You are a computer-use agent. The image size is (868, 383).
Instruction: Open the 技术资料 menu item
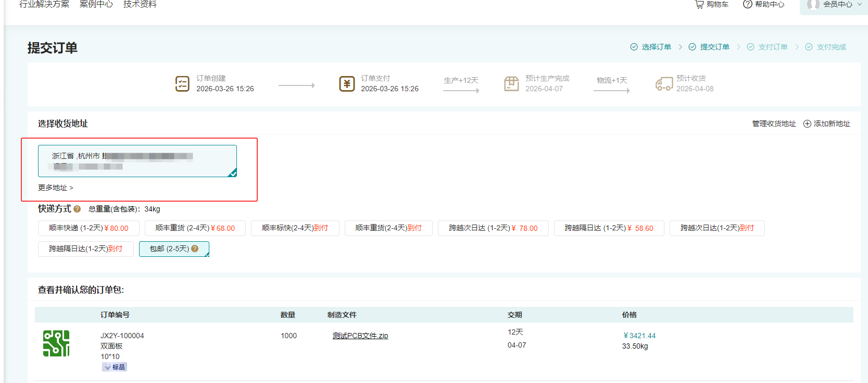click(140, 4)
